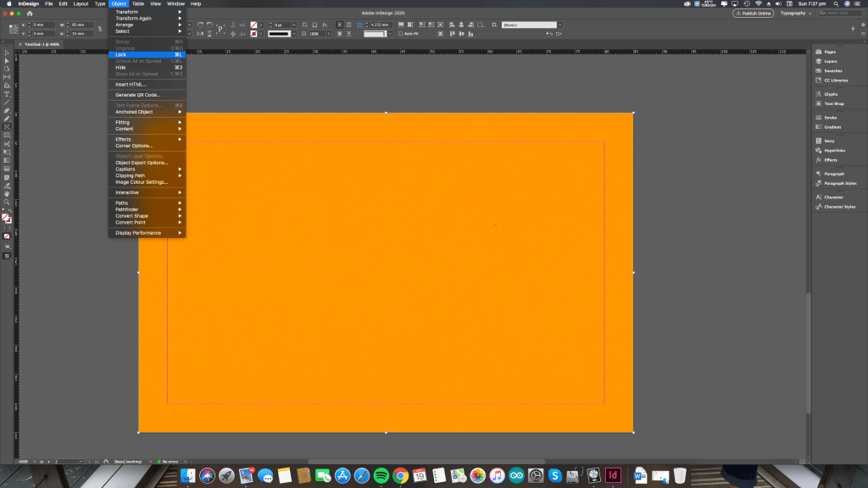Click the Publish Online button

(753, 14)
